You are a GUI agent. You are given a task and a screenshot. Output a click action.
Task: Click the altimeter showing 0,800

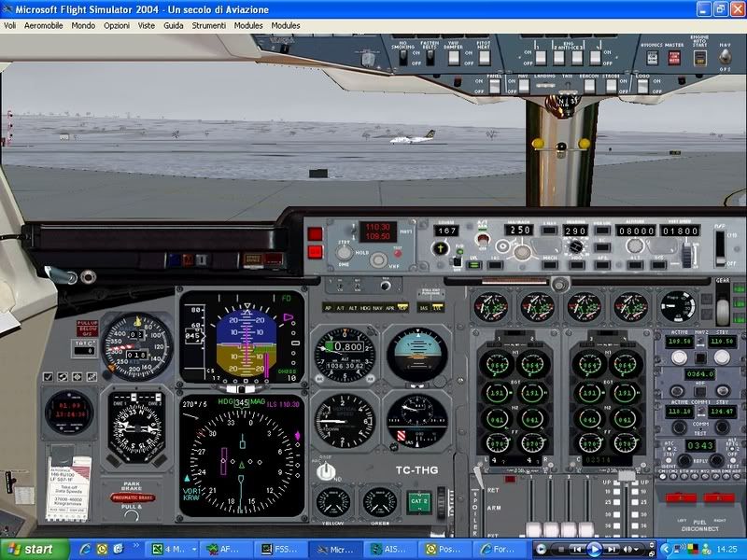[x=345, y=355]
